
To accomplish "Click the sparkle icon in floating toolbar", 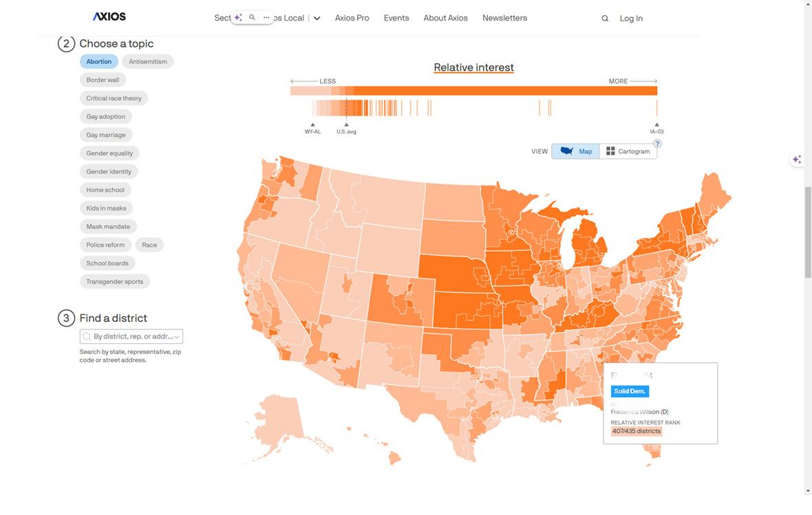I will [238, 17].
